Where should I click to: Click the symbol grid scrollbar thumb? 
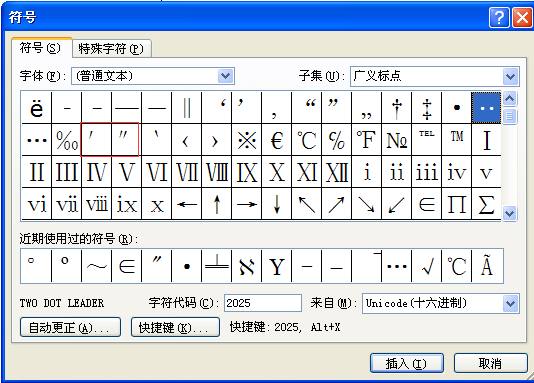pyautogui.click(x=510, y=116)
